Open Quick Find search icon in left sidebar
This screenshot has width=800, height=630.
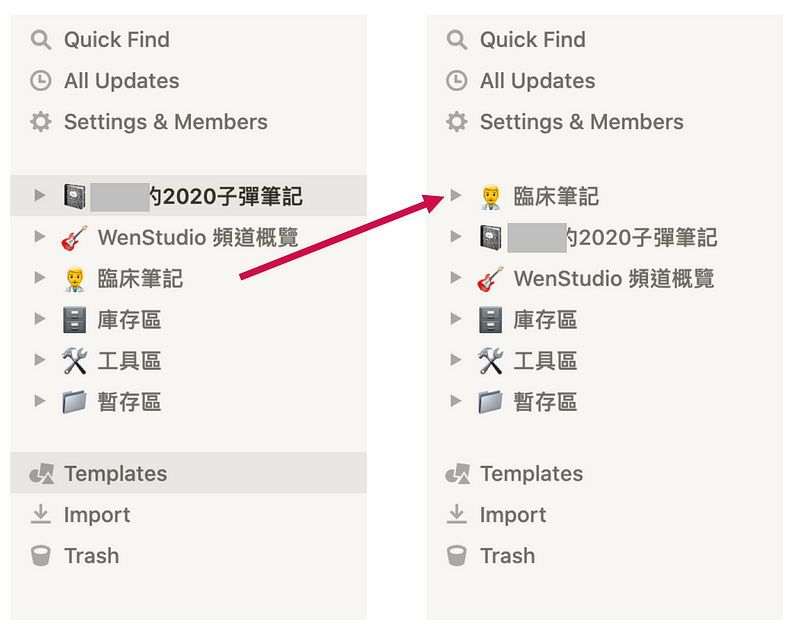pyautogui.click(x=40, y=40)
